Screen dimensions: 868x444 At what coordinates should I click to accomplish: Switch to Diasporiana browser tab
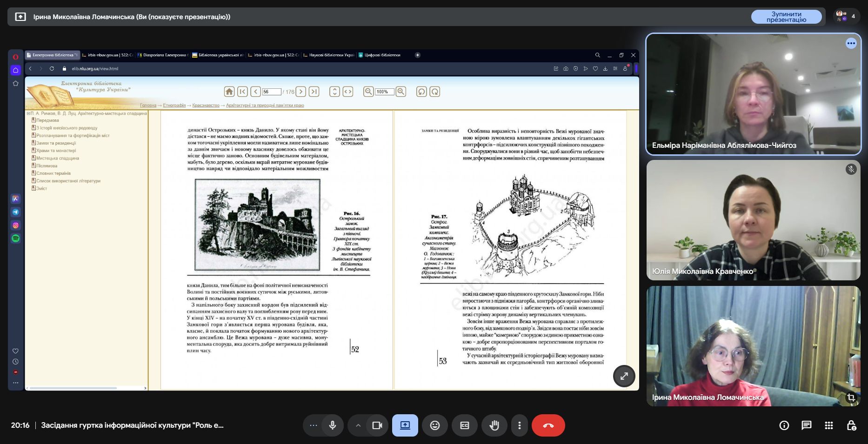coord(164,55)
